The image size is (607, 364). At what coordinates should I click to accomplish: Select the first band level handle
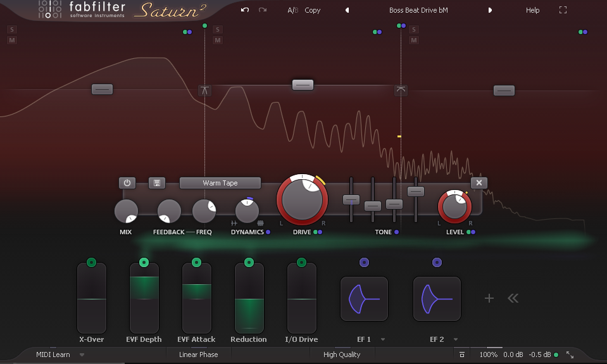(x=102, y=89)
